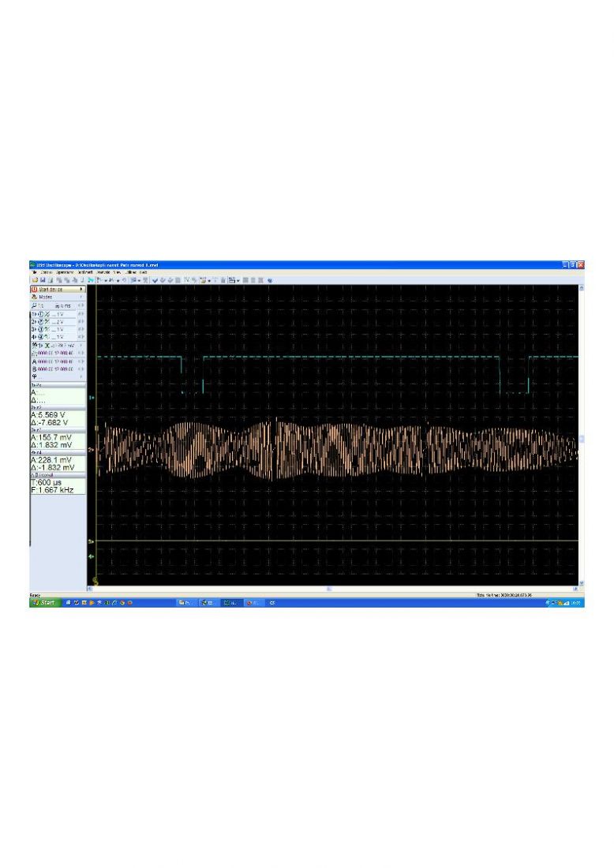Click the channel 3 marker beside the plot

coord(92,541)
